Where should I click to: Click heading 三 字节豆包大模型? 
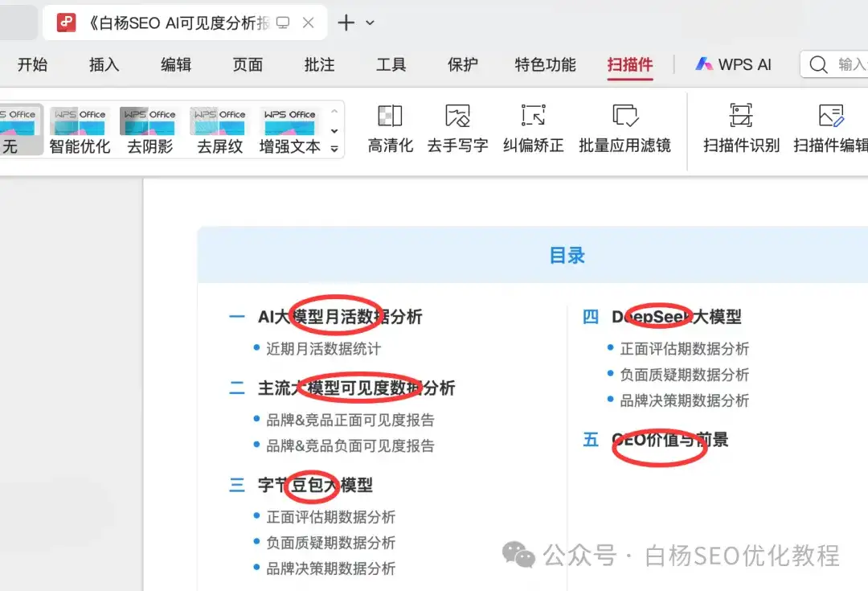301,485
